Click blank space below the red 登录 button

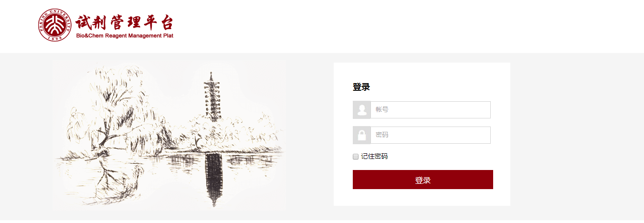click(423, 197)
